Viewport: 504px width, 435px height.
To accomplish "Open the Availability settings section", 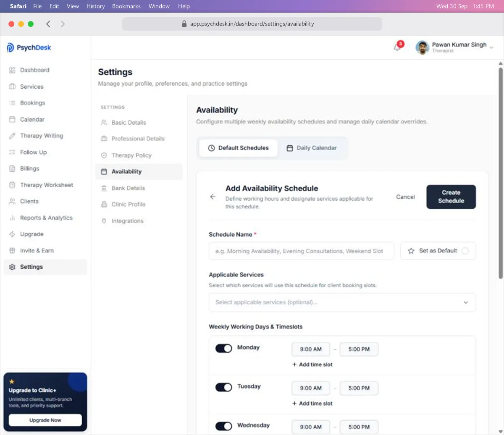I will click(x=139, y=172).
